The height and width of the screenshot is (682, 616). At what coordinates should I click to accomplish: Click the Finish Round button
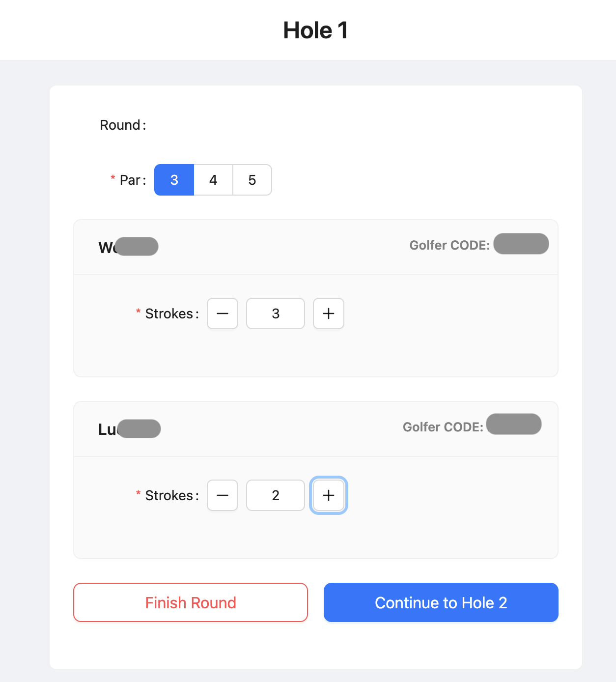(x=191, y=602)
